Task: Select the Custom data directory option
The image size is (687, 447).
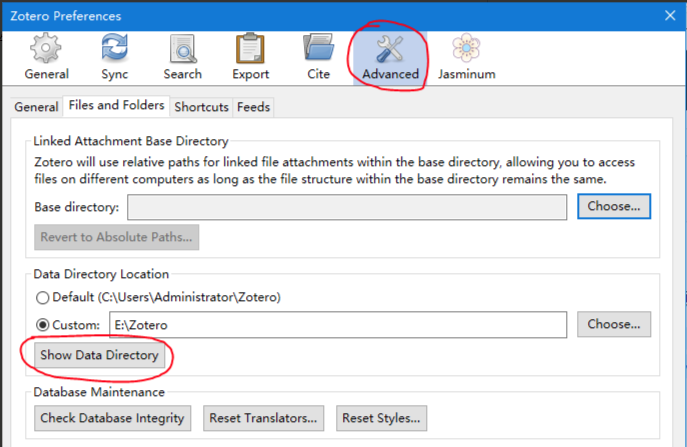Action: tap(68, 325)
